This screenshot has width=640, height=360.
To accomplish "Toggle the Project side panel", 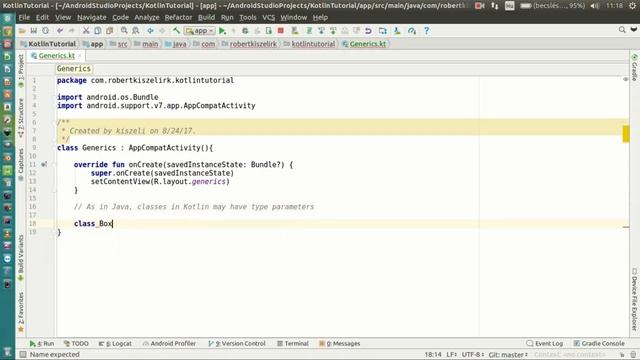I will 21,70.
